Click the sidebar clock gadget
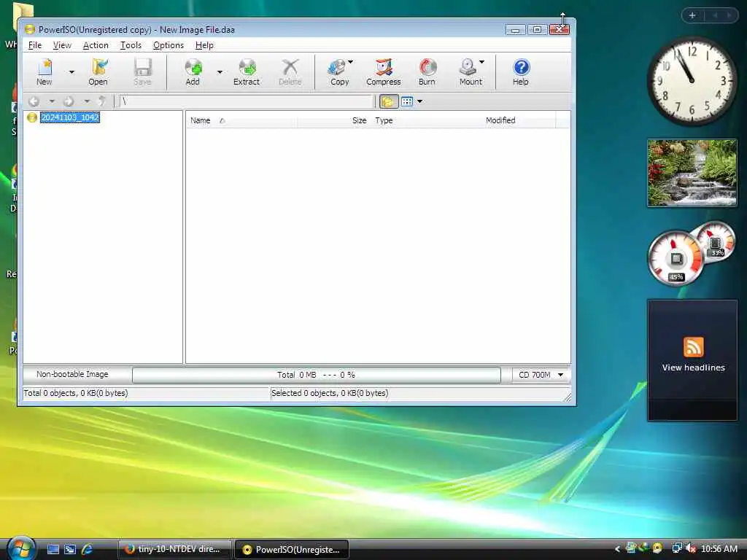The height and width of the screenshot is (560, 747). (x=692, y=81)
